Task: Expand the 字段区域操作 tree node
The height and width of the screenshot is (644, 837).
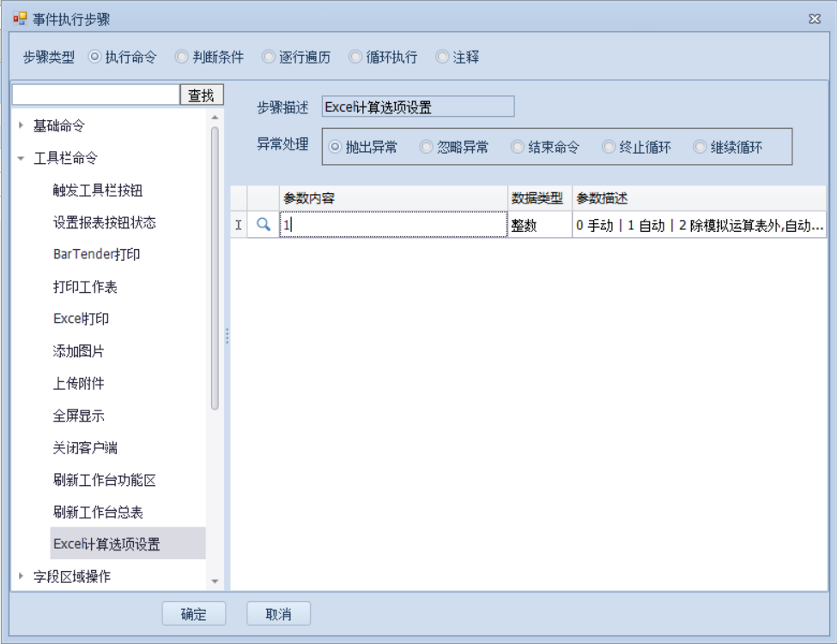Action: tap(21, 576)
